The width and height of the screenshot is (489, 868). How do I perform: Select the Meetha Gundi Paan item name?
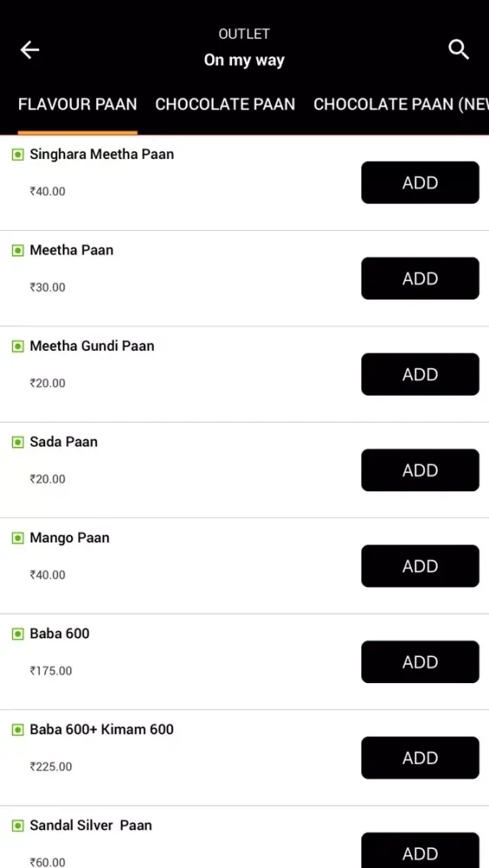pyautogui.click(x=92, y=346)
